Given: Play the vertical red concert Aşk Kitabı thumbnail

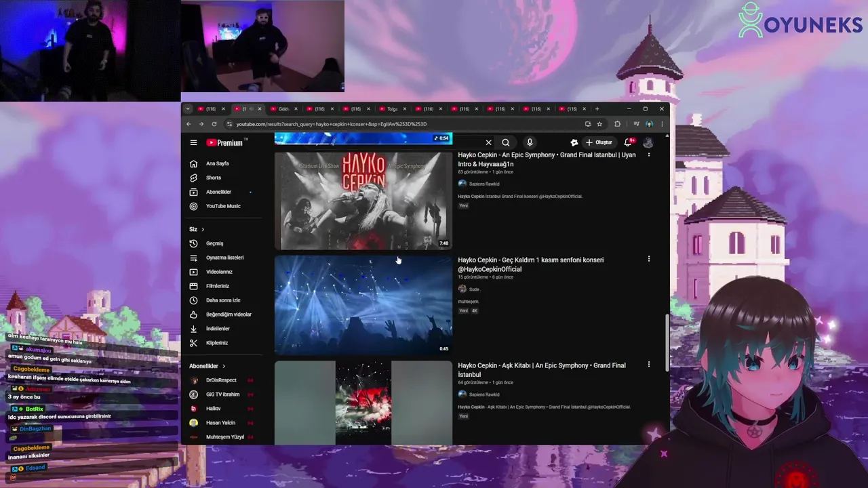Looking at the screenshot, I should [x=363, y=403].
